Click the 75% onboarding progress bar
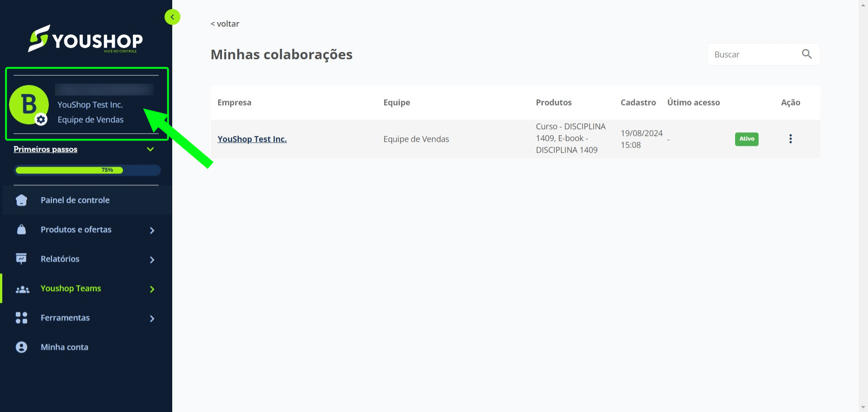The height and width of the screenshot is (412, 868). click(87, 170)
